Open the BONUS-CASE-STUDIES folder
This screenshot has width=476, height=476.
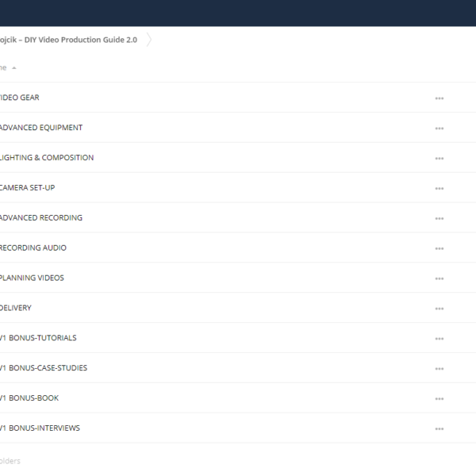point(44,368)
